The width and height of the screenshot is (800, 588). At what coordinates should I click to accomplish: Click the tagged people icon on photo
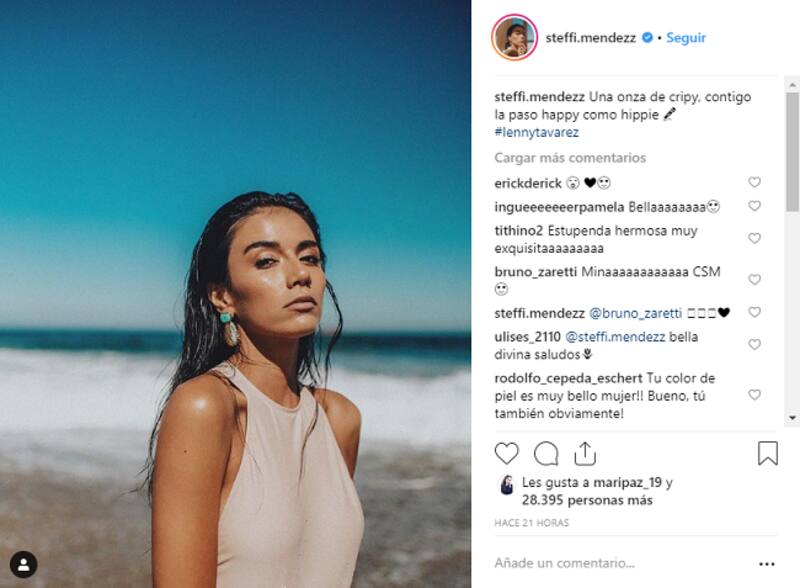click(23, 564)
